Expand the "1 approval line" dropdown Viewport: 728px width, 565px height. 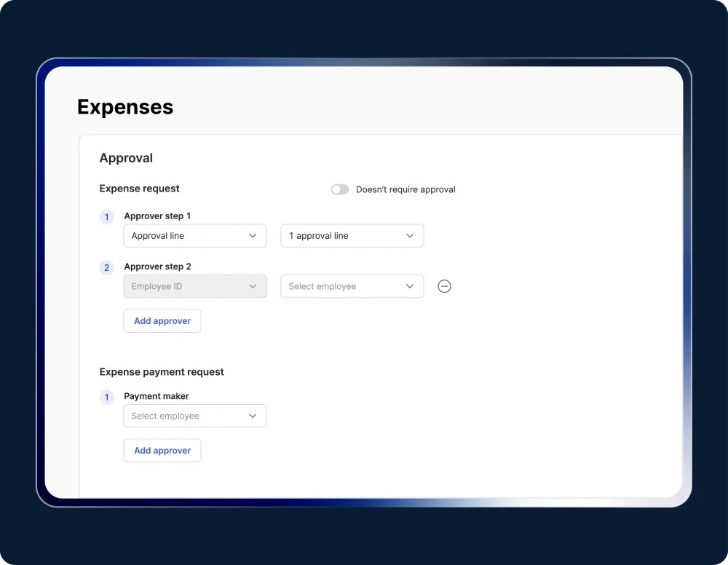click(352, 236)
